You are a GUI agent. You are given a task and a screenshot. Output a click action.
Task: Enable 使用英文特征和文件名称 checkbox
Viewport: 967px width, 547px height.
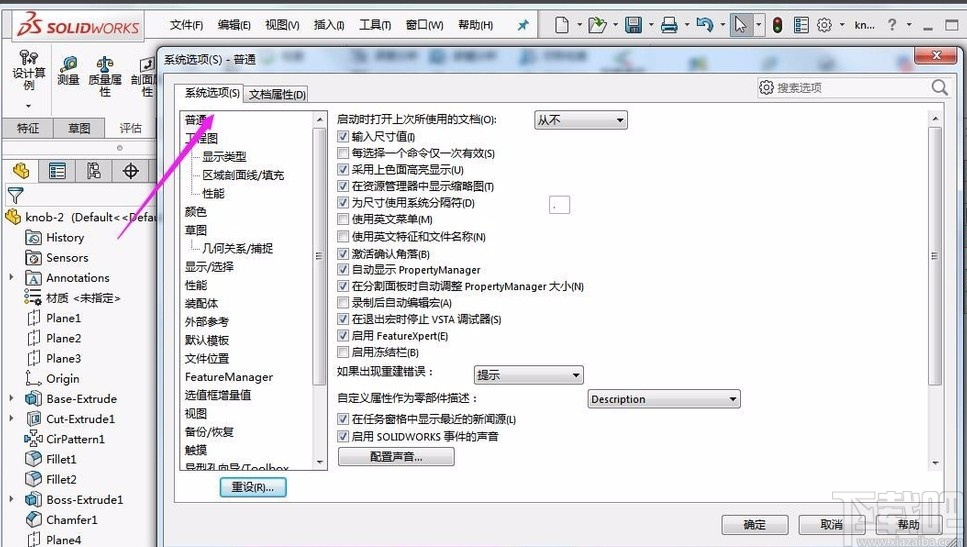[344, 236]
